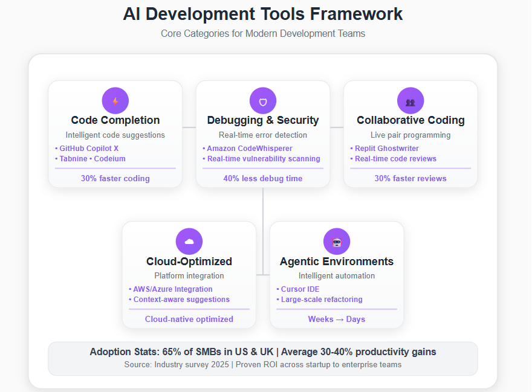This screenshot has width=532, height=392.
Task: Click the Adoption Stats headline text
Action: click(x=263, y=352)
